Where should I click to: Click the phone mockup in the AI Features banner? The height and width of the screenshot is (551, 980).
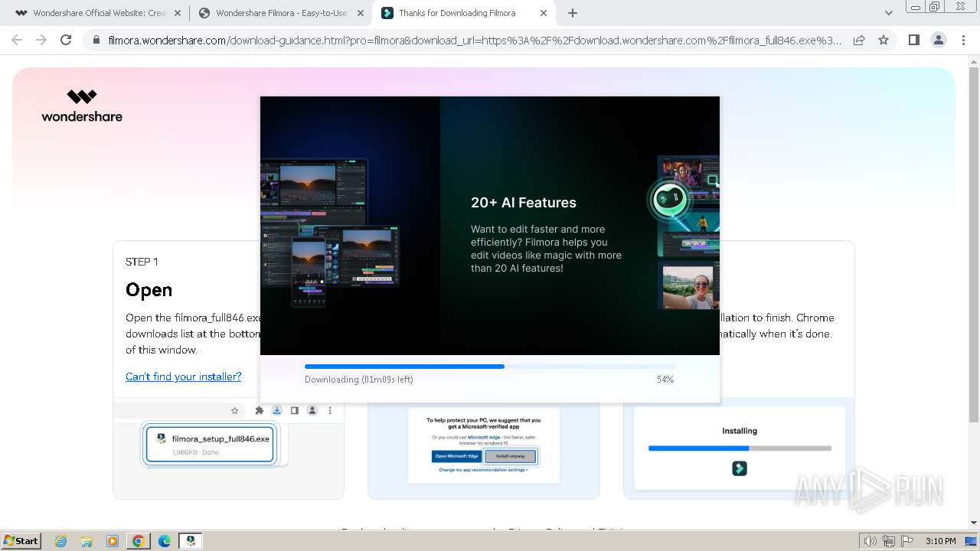point(309,272)
